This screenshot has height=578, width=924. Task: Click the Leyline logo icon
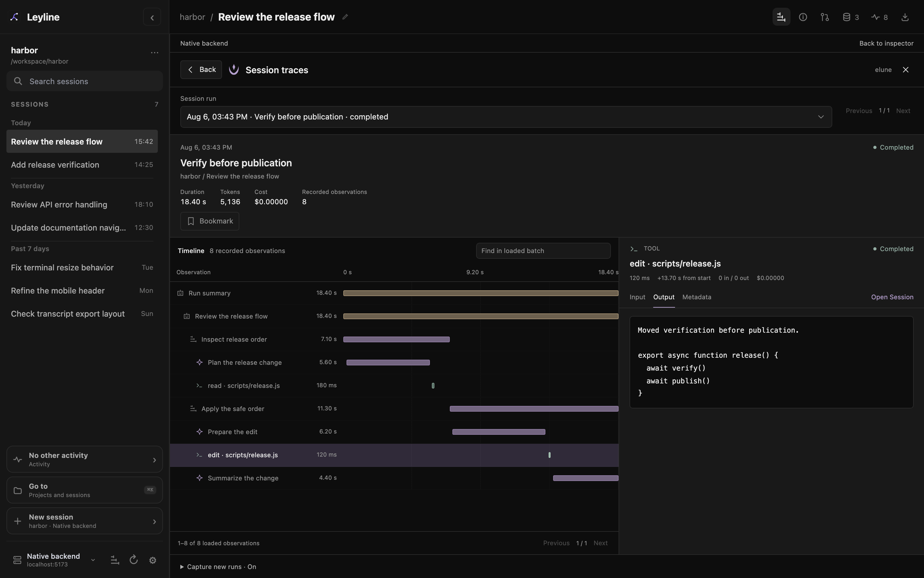pos(14,17)
